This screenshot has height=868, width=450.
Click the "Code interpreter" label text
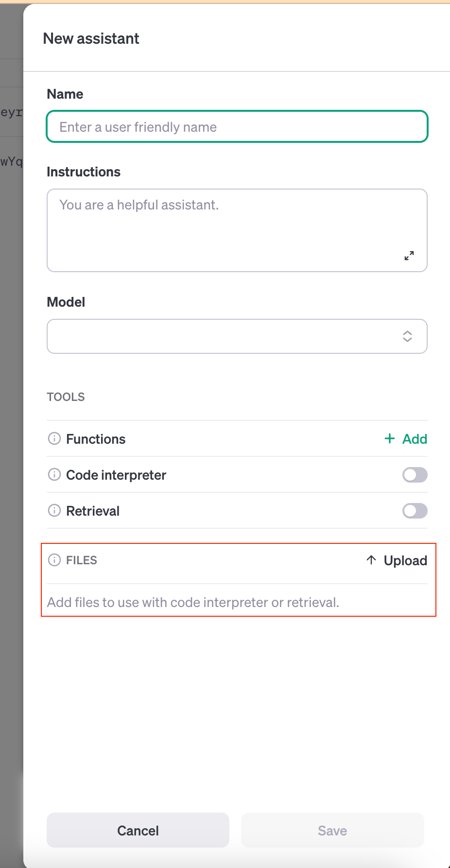tap(116, 475)
